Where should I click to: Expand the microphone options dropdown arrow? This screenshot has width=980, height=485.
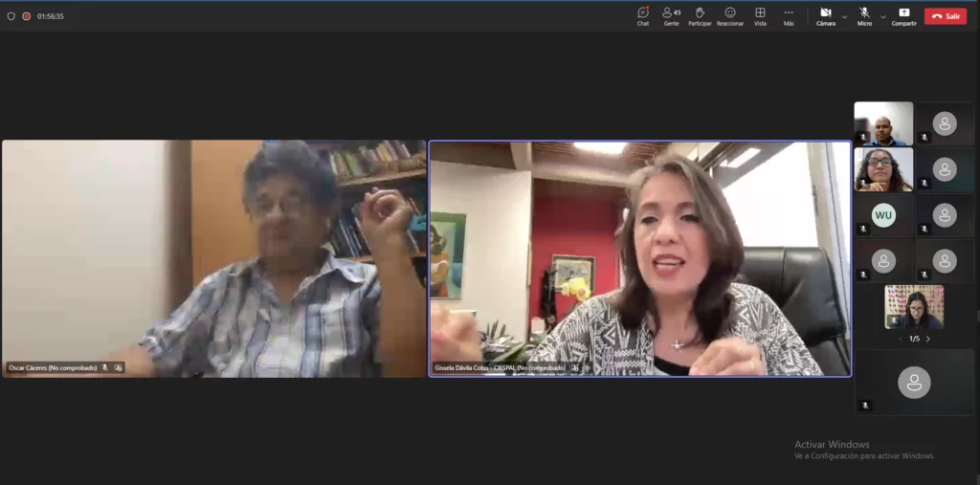(882, 17)
